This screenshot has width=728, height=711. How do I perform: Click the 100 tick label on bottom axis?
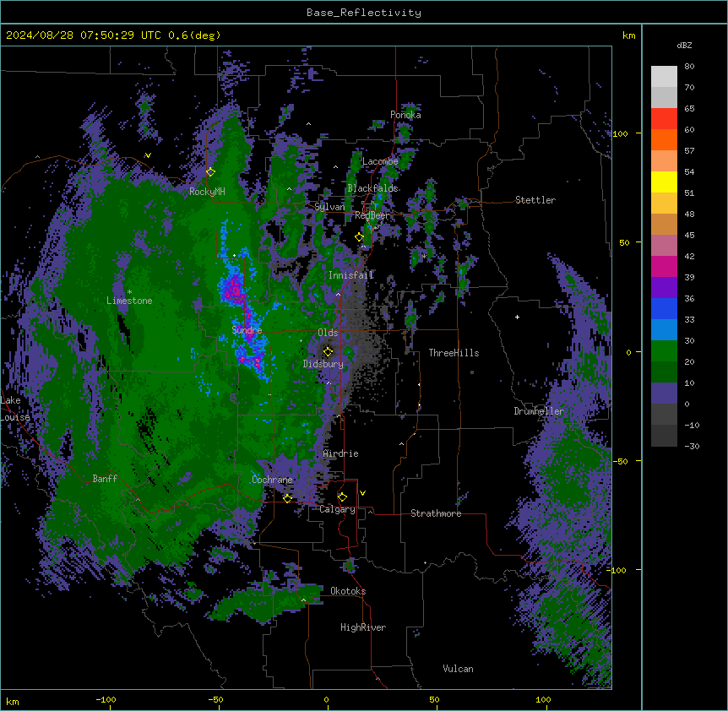(x=543, y=699)
